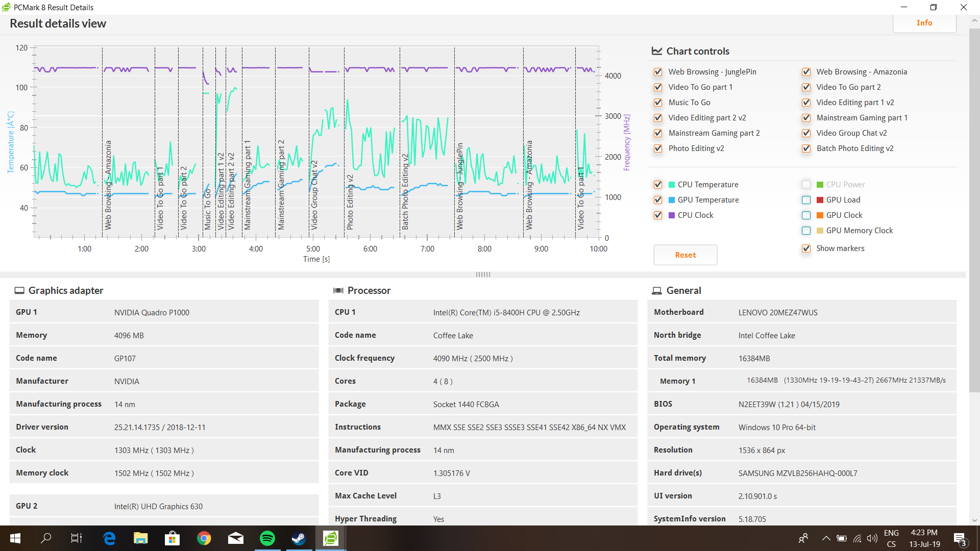The height and width of the screenshot is (551, 980).
Task: Enable the GPU Memory Clock checkbox
Action: [806, 231]
